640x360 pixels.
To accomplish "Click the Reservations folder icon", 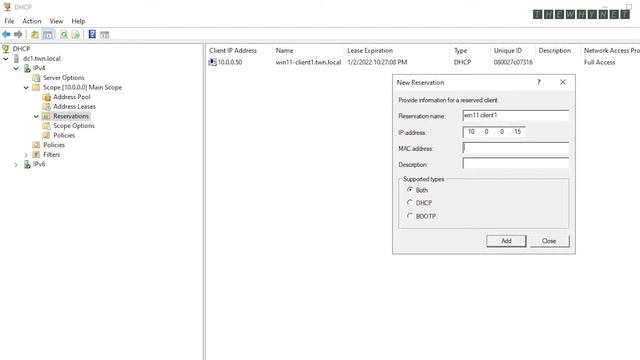I will (x=47, y=116).
